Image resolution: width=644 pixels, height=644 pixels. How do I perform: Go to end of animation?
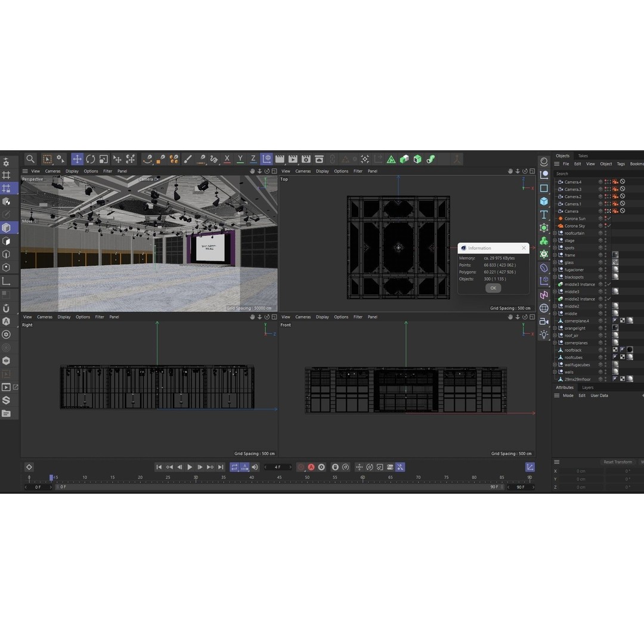(221, 467)
